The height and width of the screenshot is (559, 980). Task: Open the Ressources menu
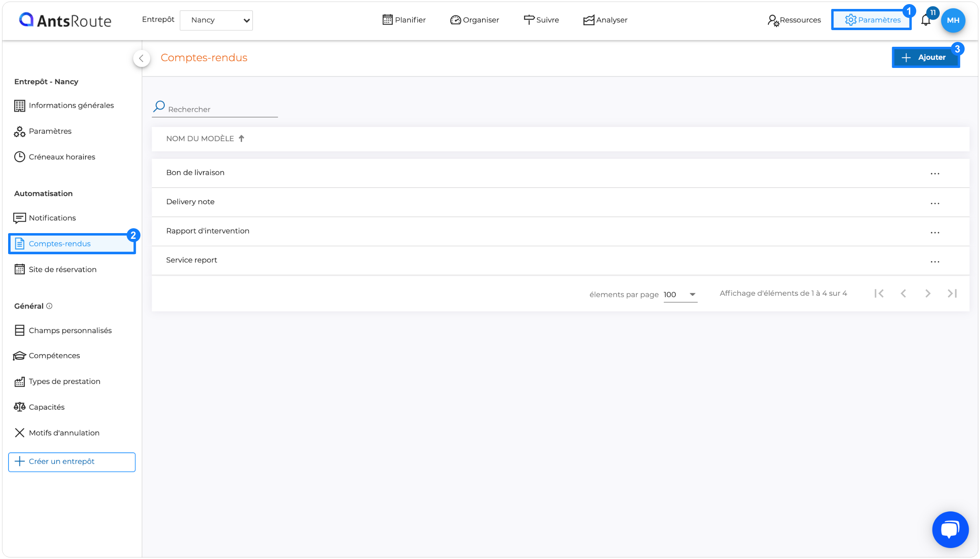(x=794, y=20)
